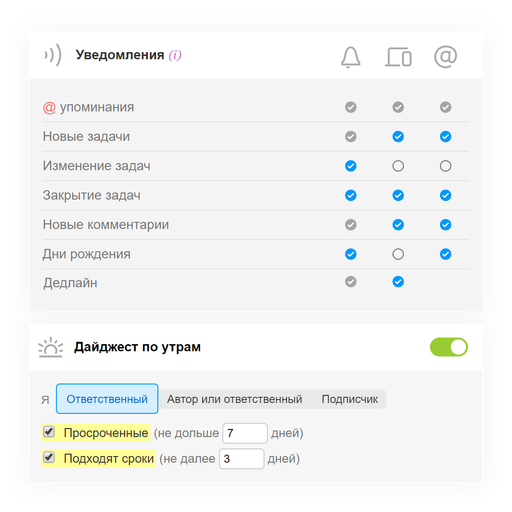Image resolution: width=512 pixels, height=512 pixels.
Task: Turn off the Дайджест по утрам switch
Action: click(x=449, y=347)
